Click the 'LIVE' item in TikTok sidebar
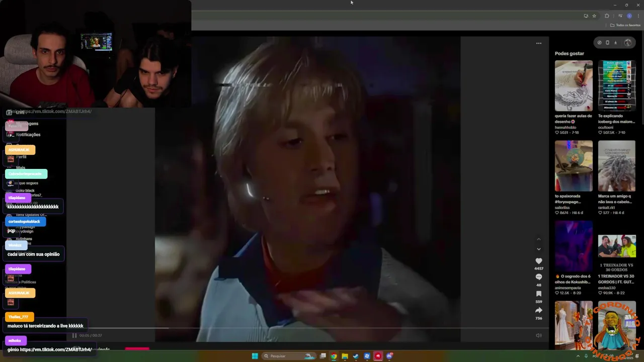 16,113
